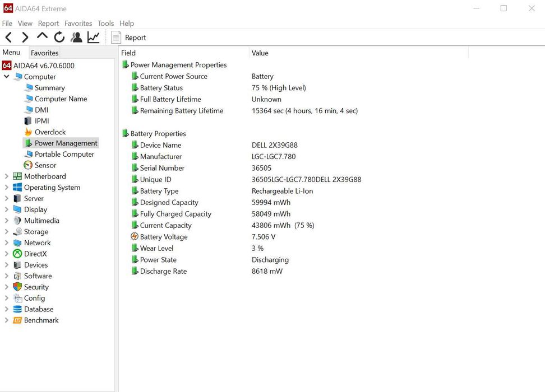Click the Battery Voltage lightning icon
The height and width of the screenshot is (392, 545).
tap(135, 236)
